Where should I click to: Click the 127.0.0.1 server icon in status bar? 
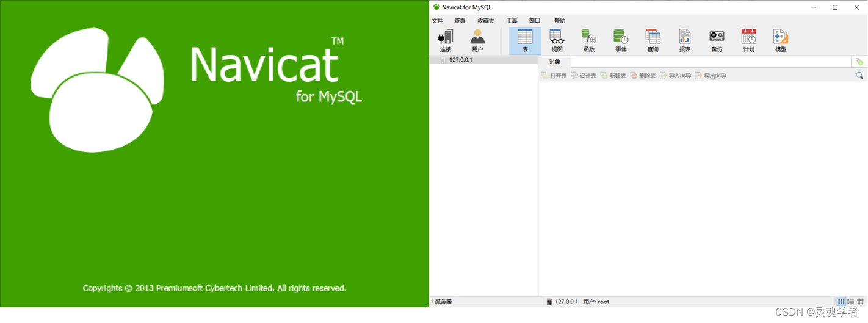[x=549, y=302]
